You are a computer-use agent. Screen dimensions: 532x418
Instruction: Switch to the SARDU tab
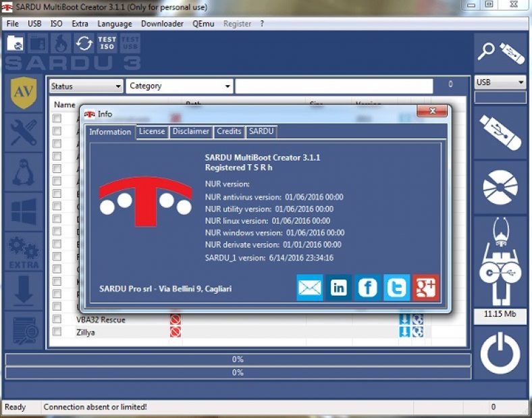(261, 131)
